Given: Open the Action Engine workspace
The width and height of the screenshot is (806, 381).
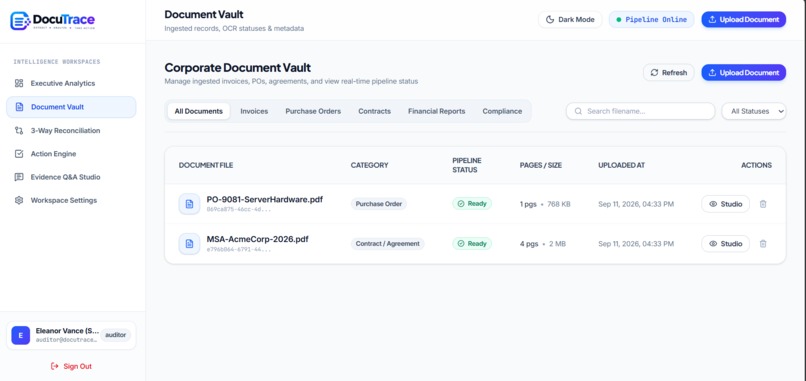Looking at the screenshot, I should pyautogui.click(x=71, y=154).
